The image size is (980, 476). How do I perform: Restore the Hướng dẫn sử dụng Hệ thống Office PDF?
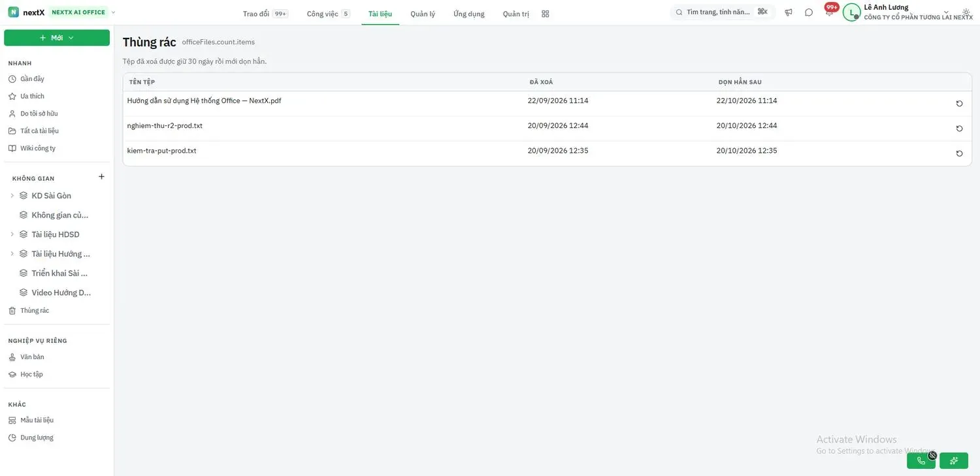[x=959, y=104]
